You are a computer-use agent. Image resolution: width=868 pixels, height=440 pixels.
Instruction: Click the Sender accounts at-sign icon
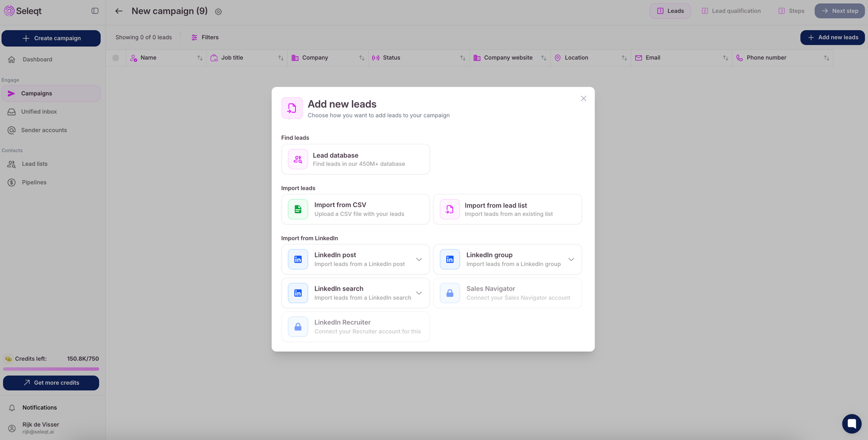[x=11, y=130]
